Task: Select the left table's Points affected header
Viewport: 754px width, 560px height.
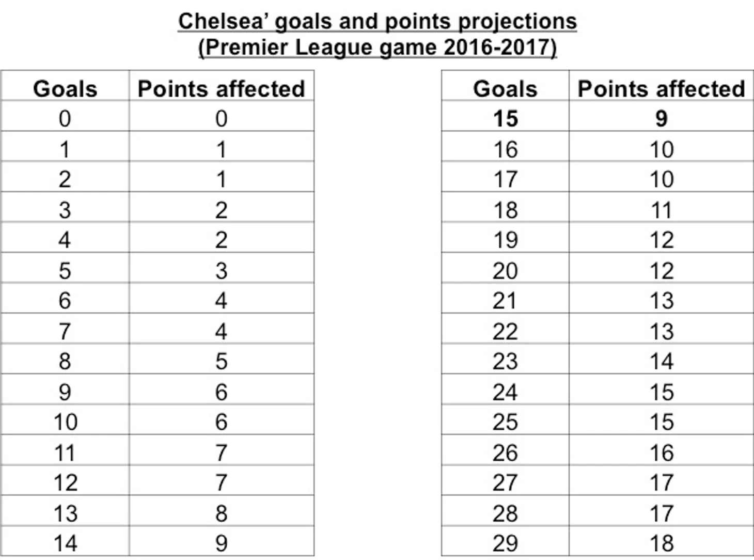Action: tap(221, 89)
